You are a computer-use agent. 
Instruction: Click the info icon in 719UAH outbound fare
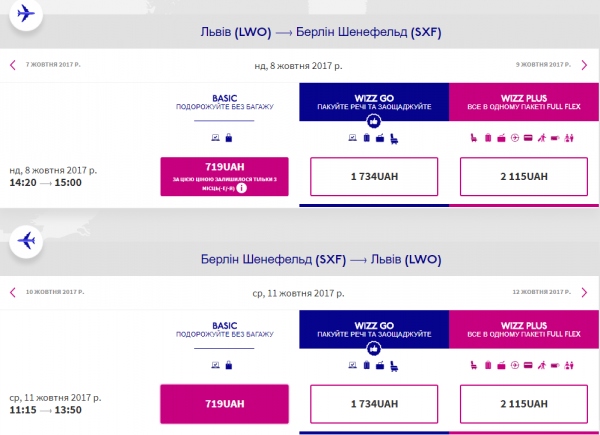click(241, 188)
